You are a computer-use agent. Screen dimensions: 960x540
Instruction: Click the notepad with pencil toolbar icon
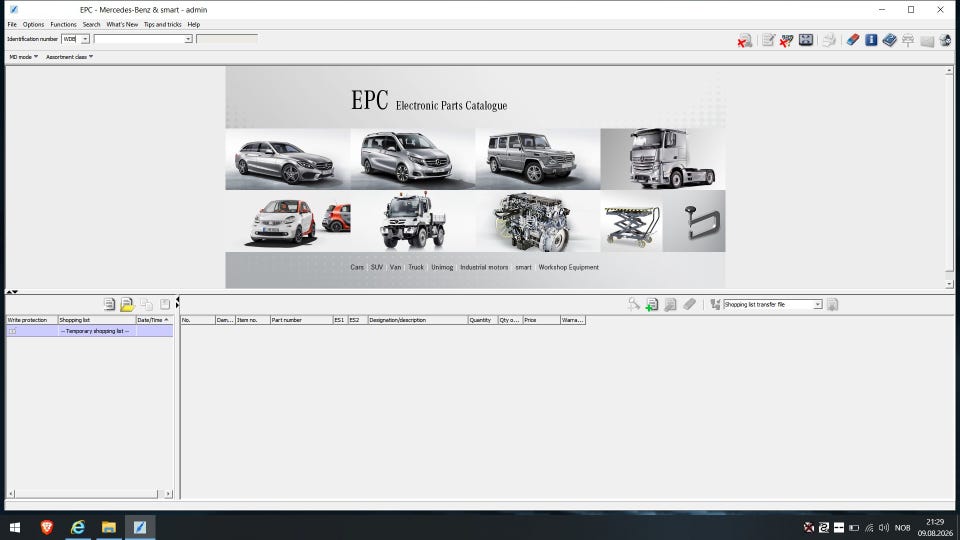768,40
